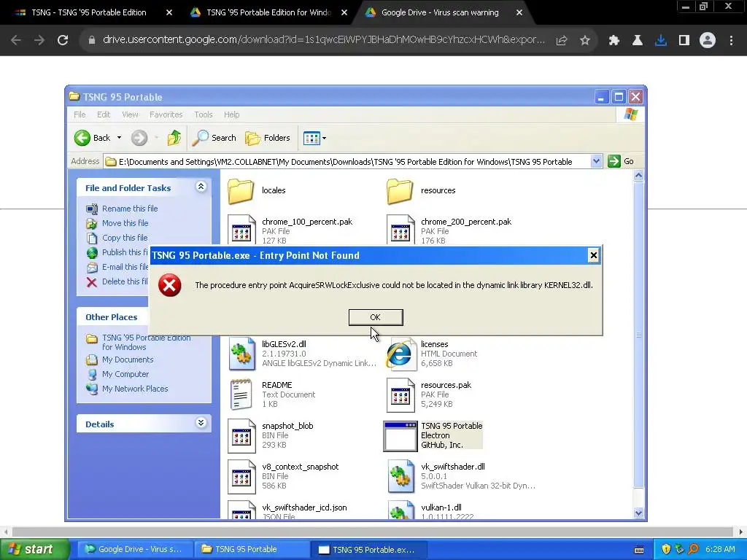The width and height of the screenshot is (747, 560).
Task: Click the Explorer vertical scrollbar down arrow
Action: [638, 513]
